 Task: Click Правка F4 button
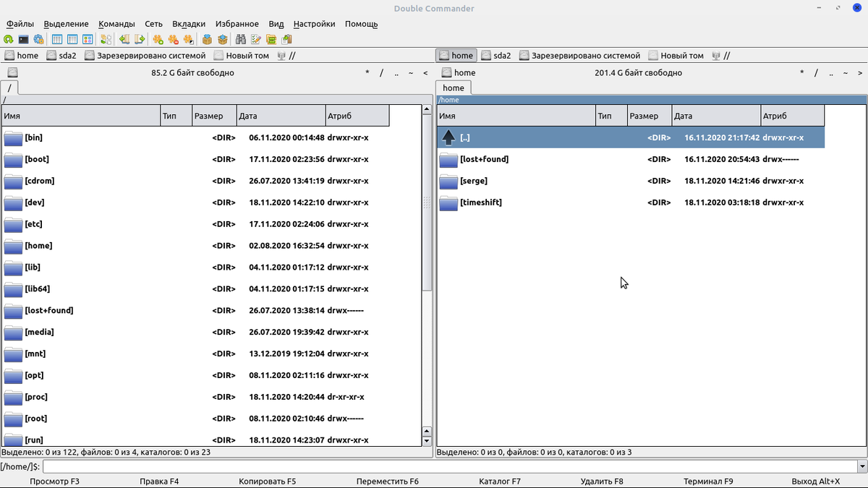(158, 481)
